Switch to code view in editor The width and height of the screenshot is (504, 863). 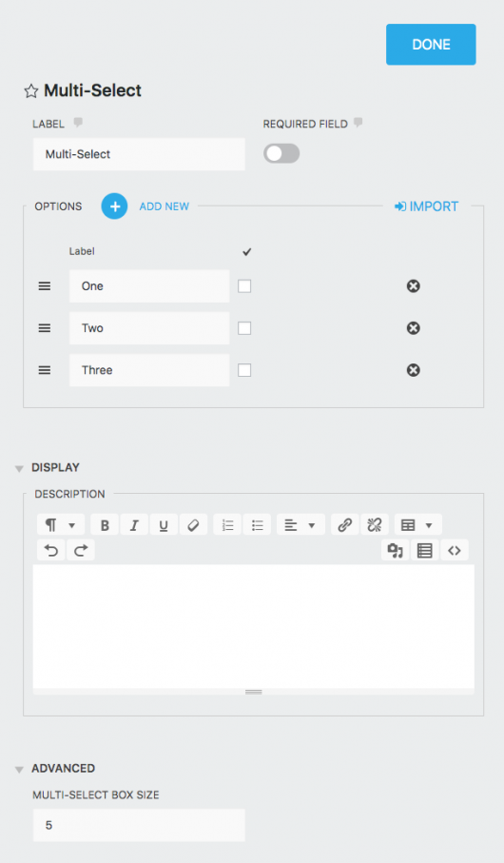point(455,550)
